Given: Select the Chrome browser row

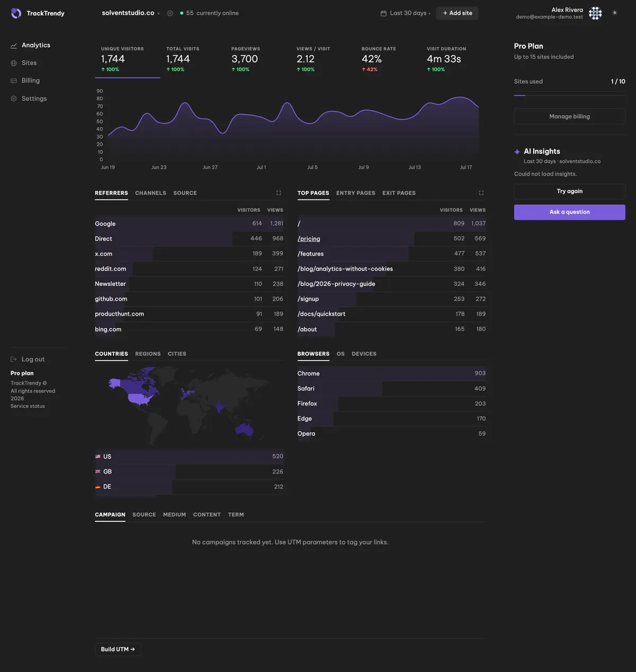Looking at the screenshot, I should click(392, 373).
